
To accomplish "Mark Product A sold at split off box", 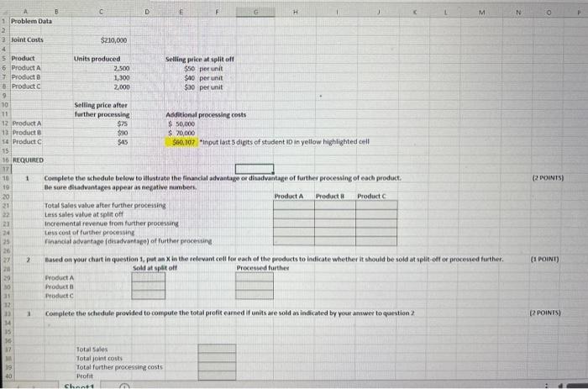I will pos(148,277).
